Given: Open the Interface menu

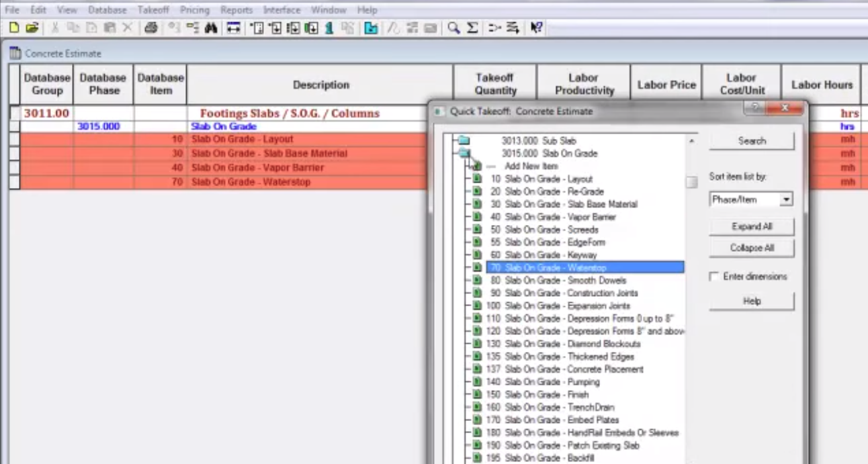Looking at the screenshot, I should tap(282, 10).
